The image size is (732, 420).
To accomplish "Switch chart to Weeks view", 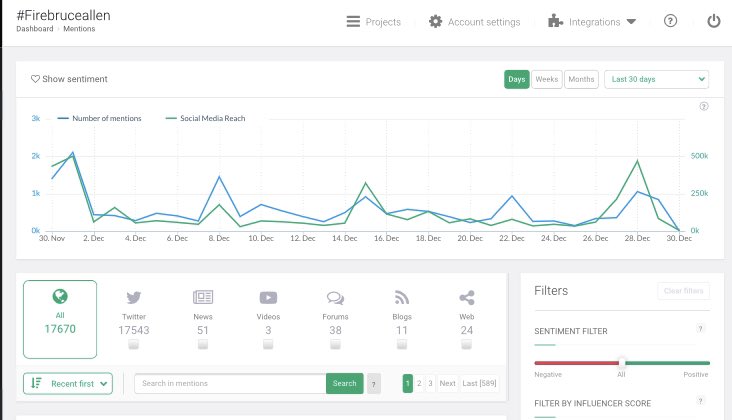I will click(x=547, y=79).
